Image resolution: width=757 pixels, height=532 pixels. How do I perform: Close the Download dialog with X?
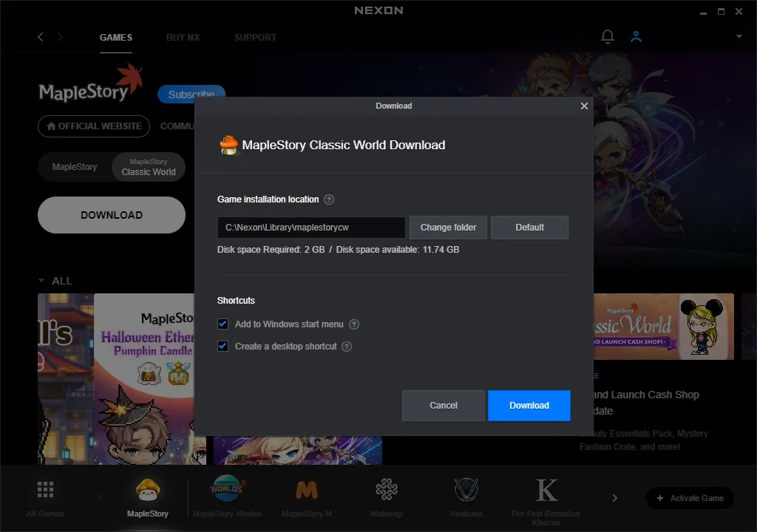point(584,106)
